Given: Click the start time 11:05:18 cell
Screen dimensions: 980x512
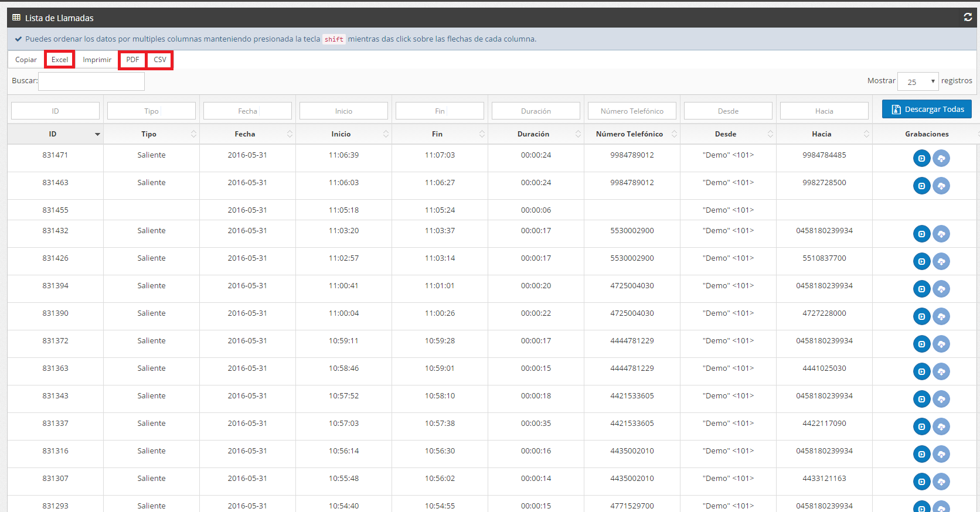Looking at the screenshot, I should (x=344, y=210).
